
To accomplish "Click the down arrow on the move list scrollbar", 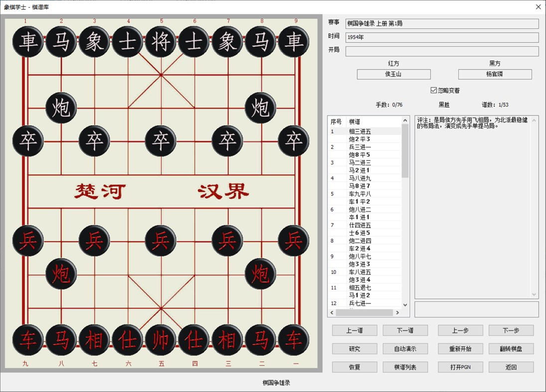I will point(404,304).
